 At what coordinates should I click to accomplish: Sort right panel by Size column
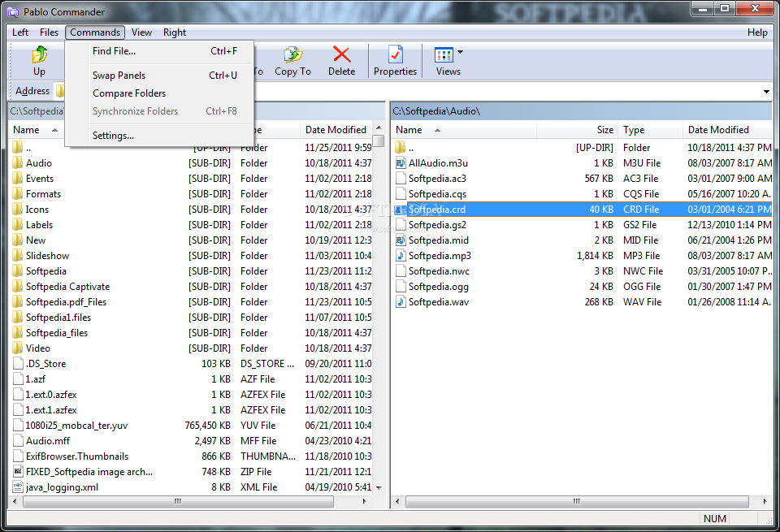point(577,130)
